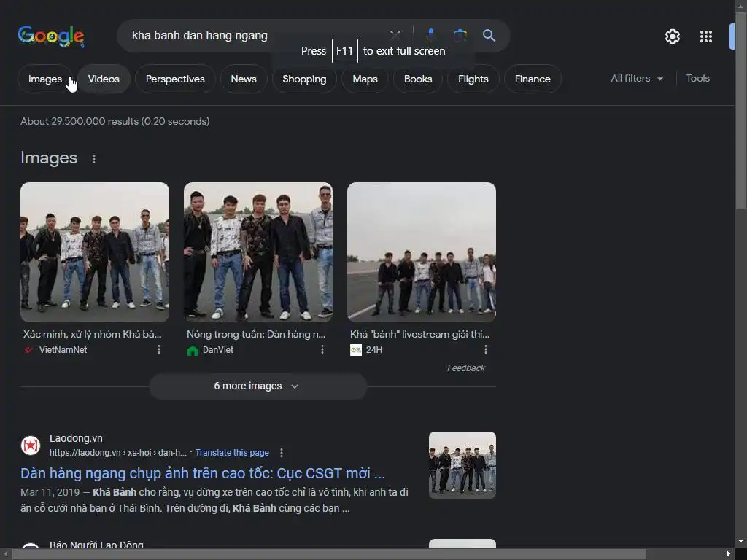Click the horizontal scrollbar thumb
The image size is (747, 560).
coord(329,554)
